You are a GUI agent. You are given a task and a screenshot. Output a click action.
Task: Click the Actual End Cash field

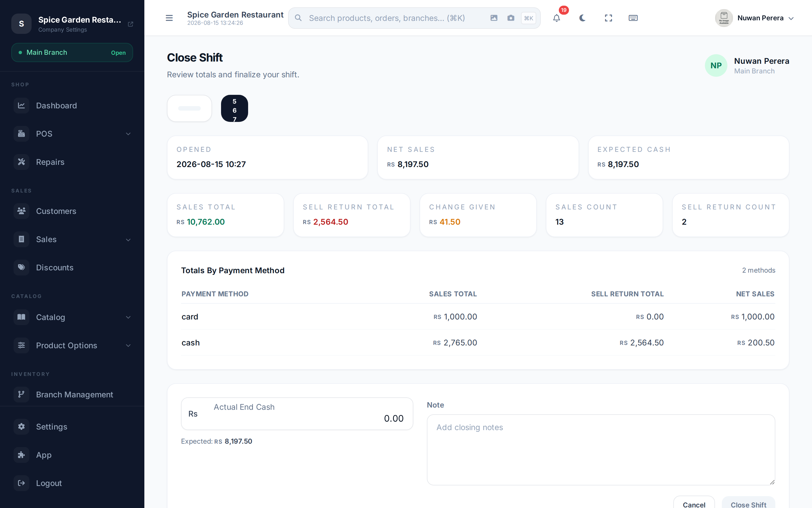pos(297,413)
